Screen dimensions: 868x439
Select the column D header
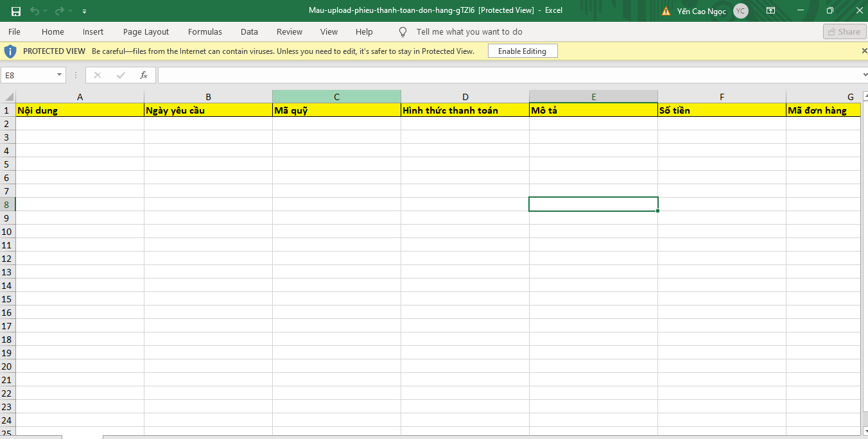[x=465, y=97]
